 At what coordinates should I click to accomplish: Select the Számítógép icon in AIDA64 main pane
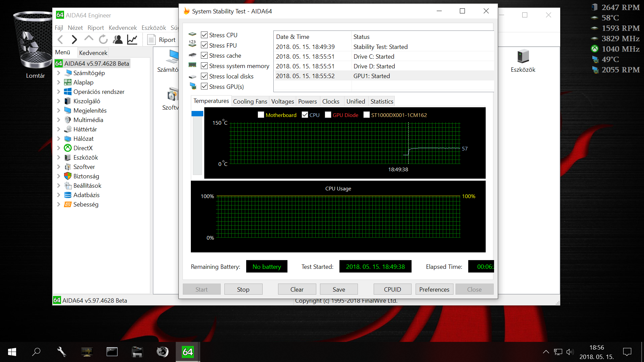(168, 61)
